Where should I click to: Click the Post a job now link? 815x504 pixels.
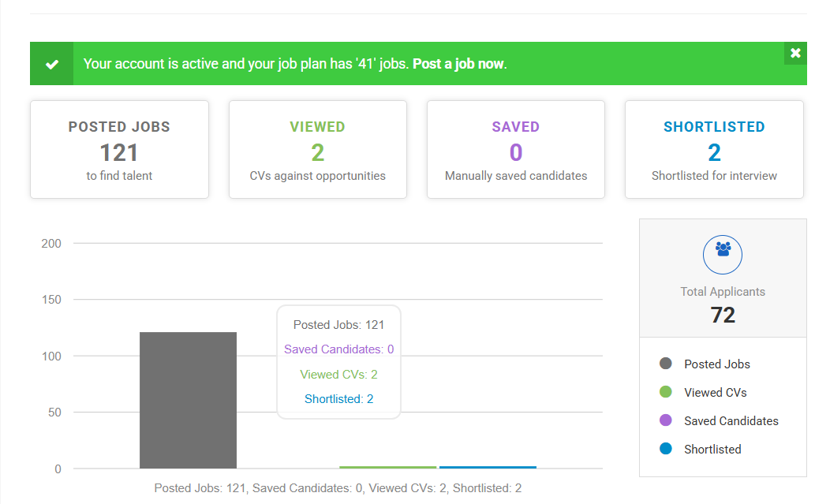tap(457, 63)
